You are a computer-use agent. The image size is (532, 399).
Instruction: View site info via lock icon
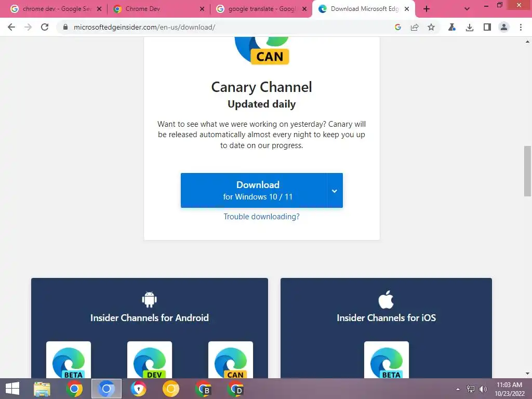click(x=65, y=27)
